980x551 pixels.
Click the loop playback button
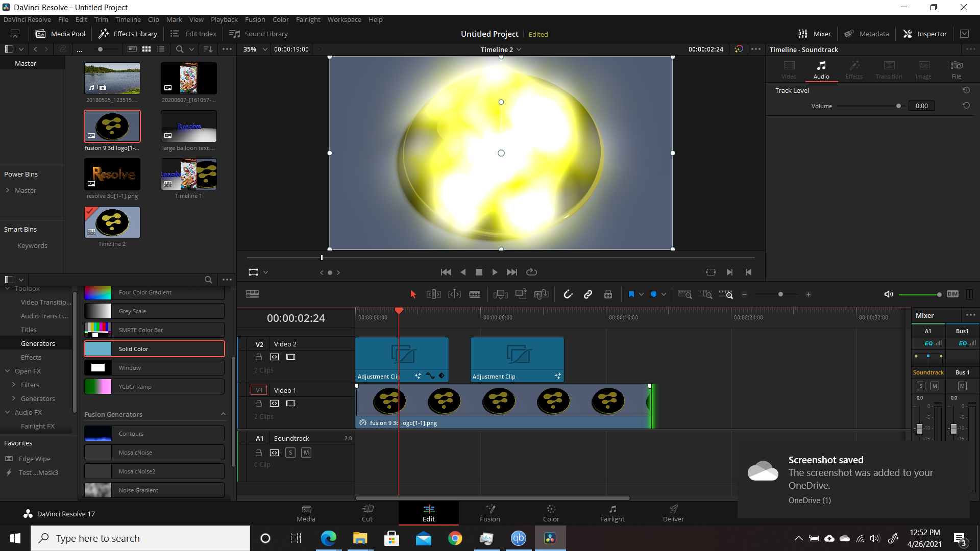531,272
